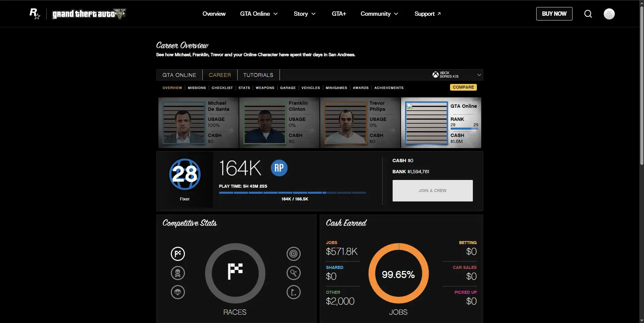
Task: Select the checkered flag races icon
Action: tap(178, 254)
